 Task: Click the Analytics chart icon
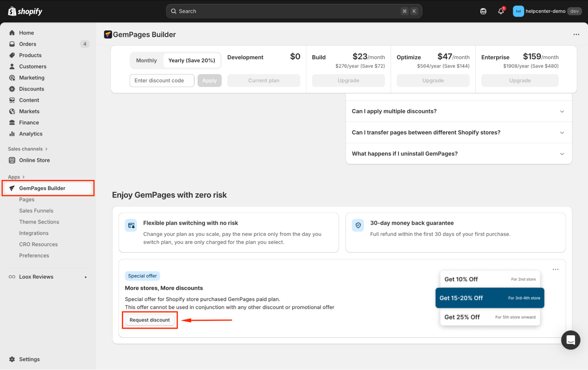12,134
